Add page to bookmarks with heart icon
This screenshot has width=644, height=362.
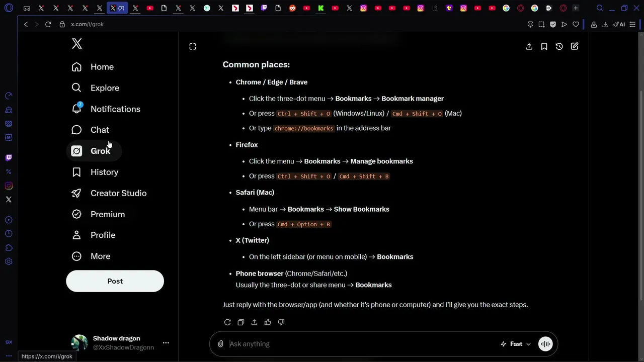point(576,24)
